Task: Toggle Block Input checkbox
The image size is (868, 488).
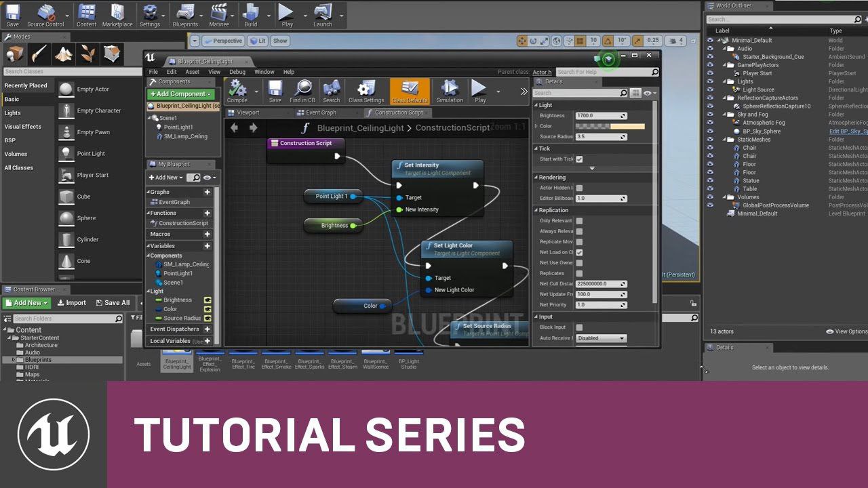Action: [x=579, y=327]
